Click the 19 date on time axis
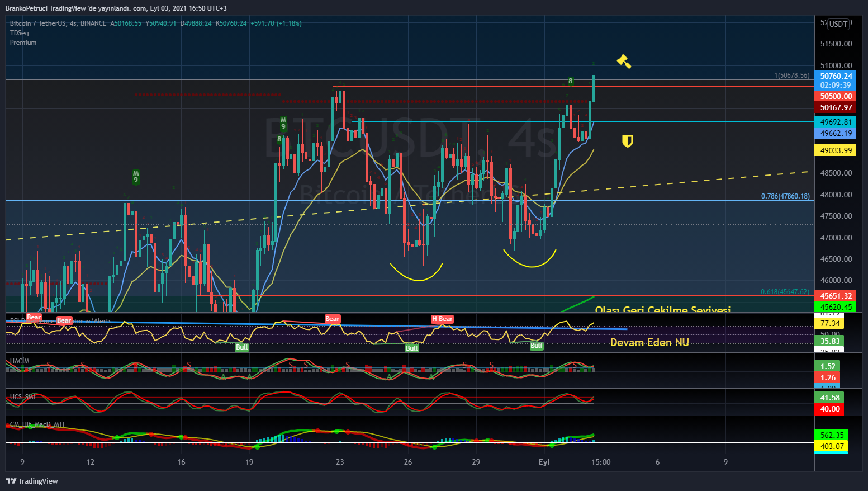 [x=249, y=462]
